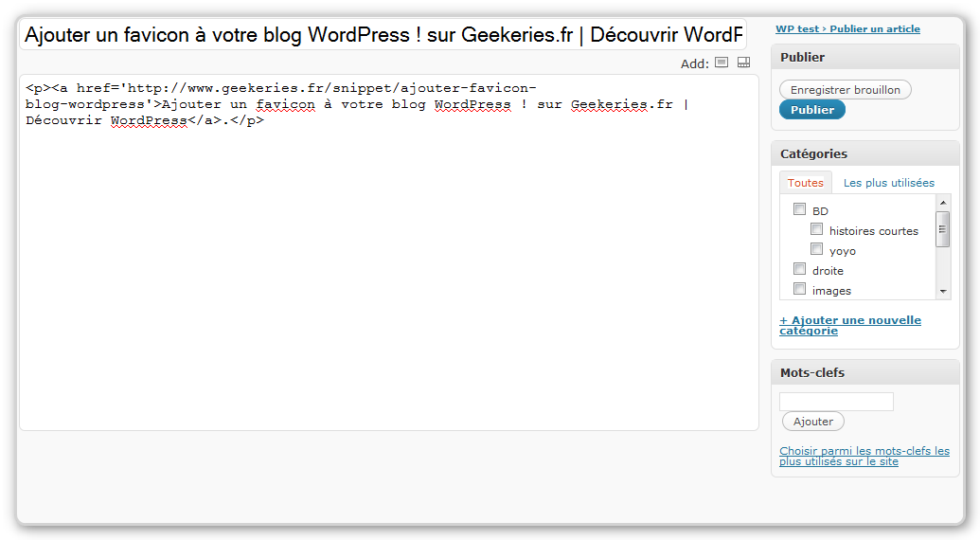Viewport: 980px width, 540px height.
Task: Focus the Mots-clefs text field
Action: [836, 402]
